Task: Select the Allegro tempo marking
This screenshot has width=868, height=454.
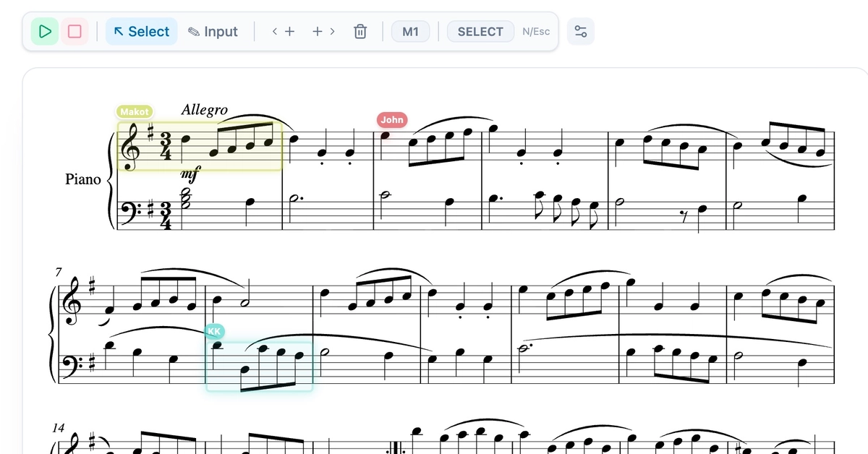Action: [204, 110]
